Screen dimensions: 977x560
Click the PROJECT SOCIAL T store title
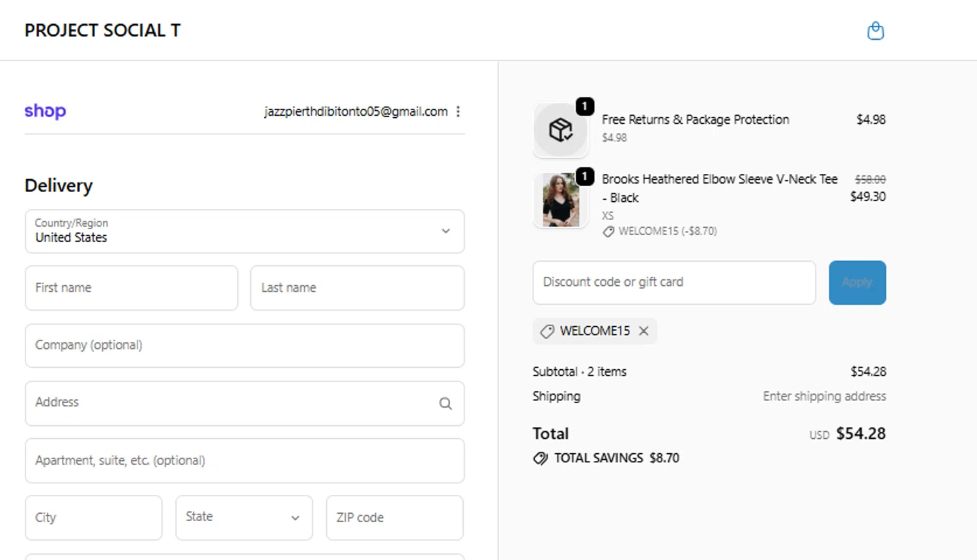tap(103, 31)
